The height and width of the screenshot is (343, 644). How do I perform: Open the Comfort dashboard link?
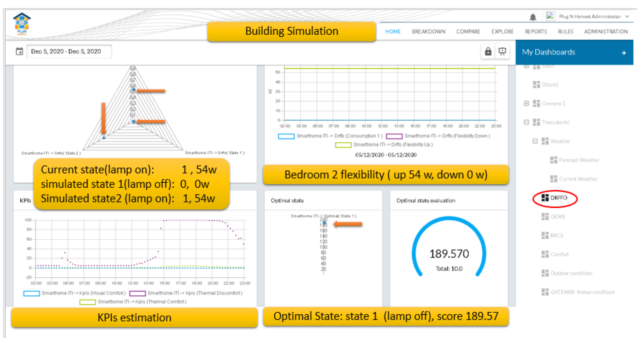coord(559,254)
